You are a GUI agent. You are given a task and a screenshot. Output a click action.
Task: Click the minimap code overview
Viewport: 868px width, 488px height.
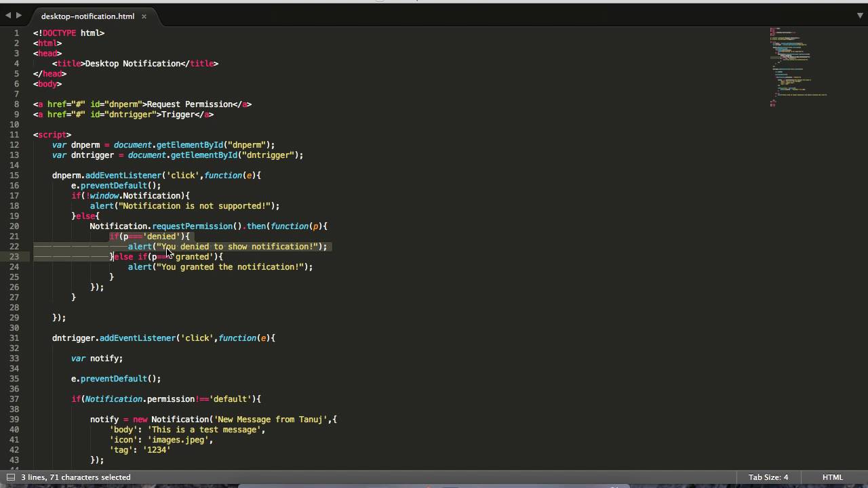798,66
